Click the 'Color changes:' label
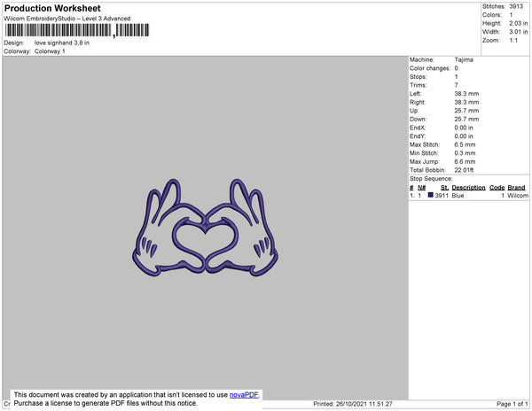This screenshot has height=411, width=532. [430, 68]
